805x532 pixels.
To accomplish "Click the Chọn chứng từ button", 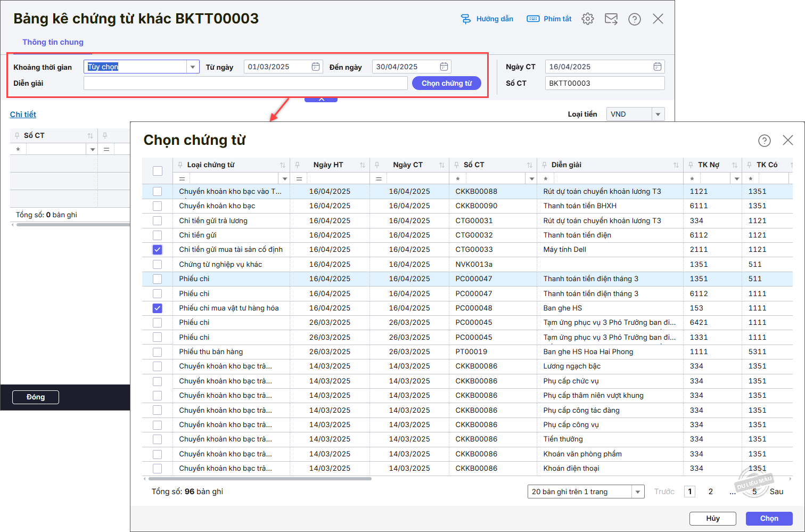I will click(446, 83).
